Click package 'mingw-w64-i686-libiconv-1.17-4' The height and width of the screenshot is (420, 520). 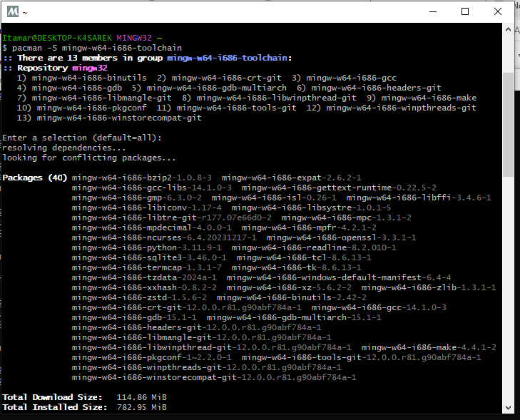[x=146, y=208]
